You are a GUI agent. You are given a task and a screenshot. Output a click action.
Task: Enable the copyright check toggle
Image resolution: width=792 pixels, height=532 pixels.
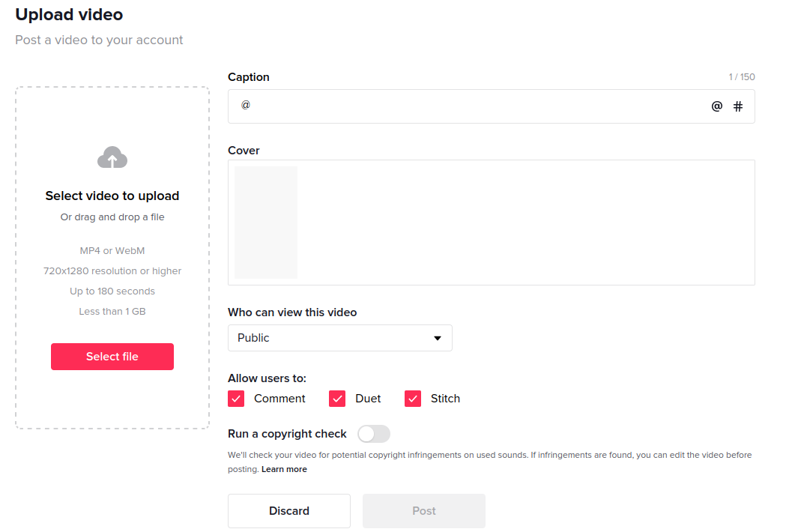pyautogui.click(x=374, y=434)
